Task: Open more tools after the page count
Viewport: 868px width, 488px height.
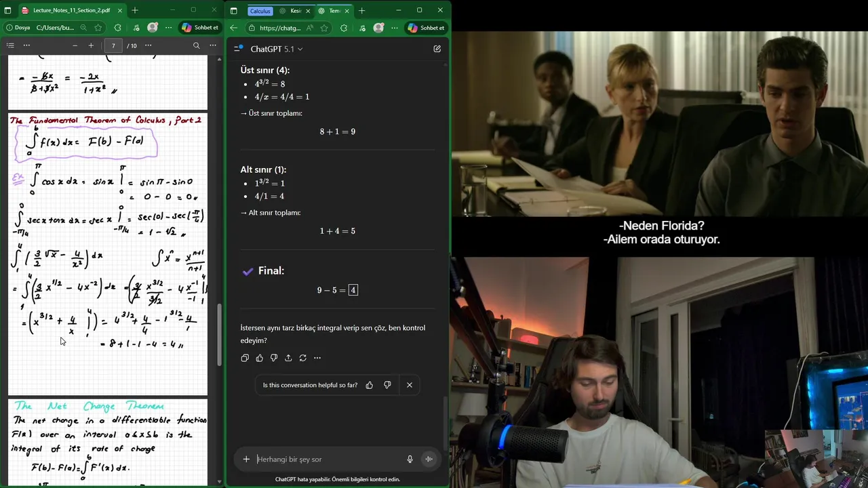Action: 148,45
